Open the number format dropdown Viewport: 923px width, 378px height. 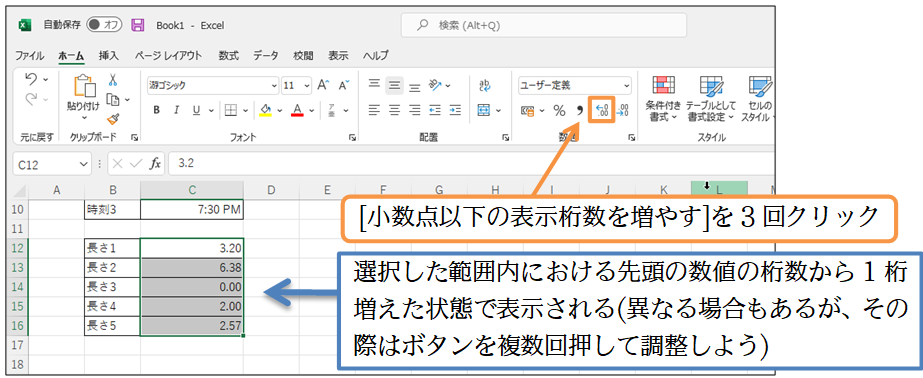(x=626, y=85)
